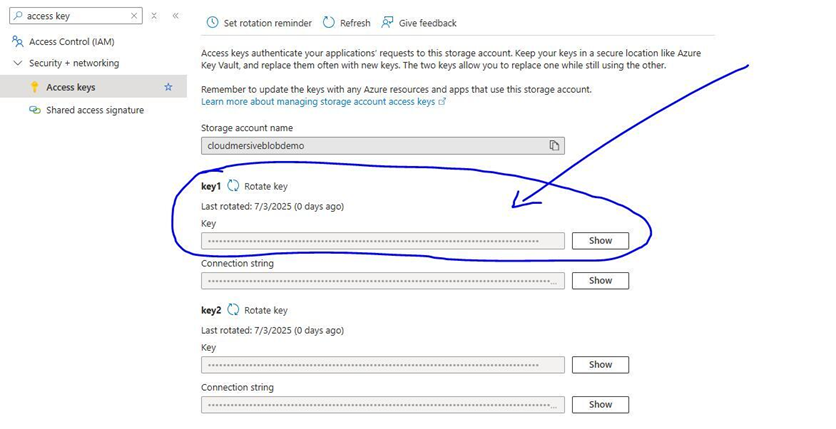
Task: Show the key2 Key value
Action: pyautogui.click(x=600, y=365)
